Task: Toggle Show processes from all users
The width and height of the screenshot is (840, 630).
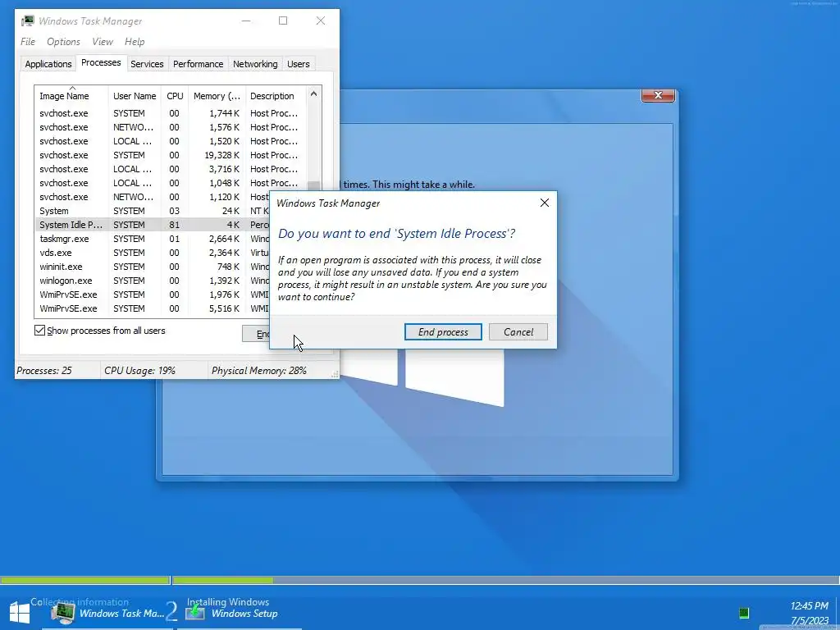Action: (x=39, y=331)
